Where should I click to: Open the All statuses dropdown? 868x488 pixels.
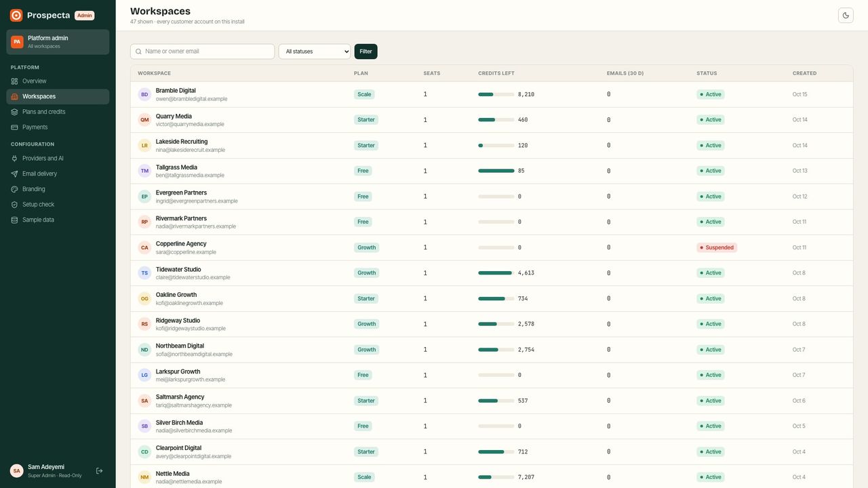click(x=315, y=52)
